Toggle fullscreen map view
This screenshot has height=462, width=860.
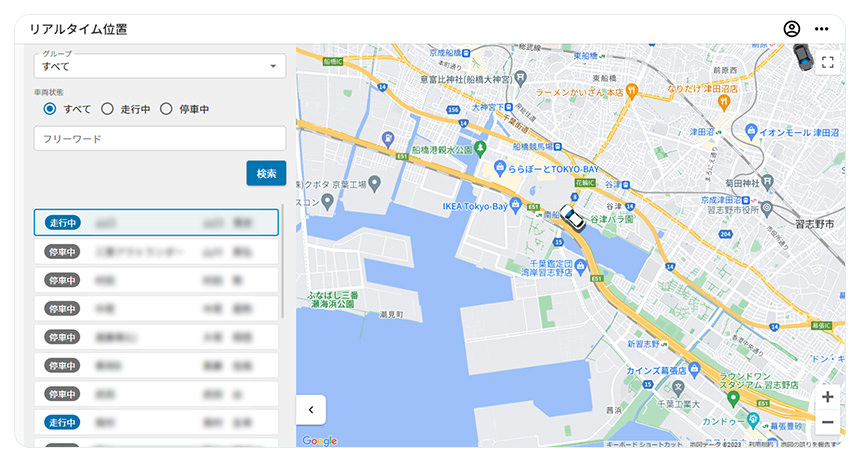828,63
